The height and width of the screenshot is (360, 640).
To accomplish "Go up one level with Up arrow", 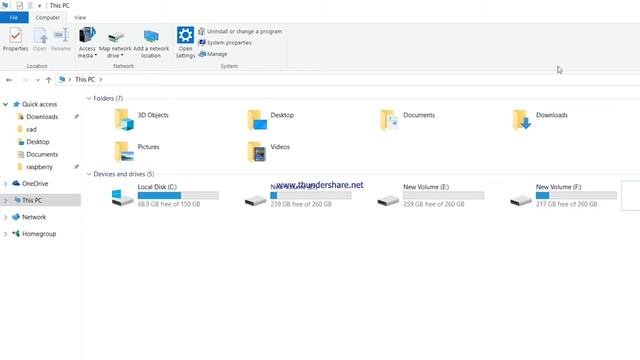I will [x=49, y=80].
